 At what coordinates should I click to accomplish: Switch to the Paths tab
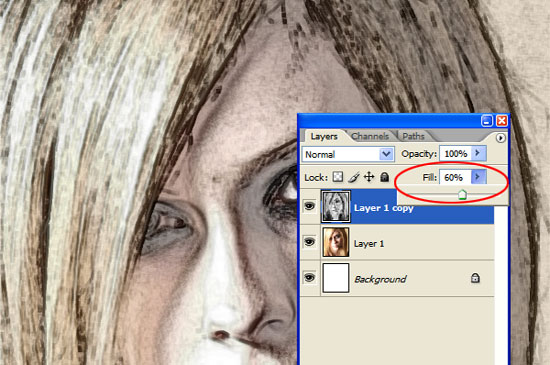tap(413, 136)
